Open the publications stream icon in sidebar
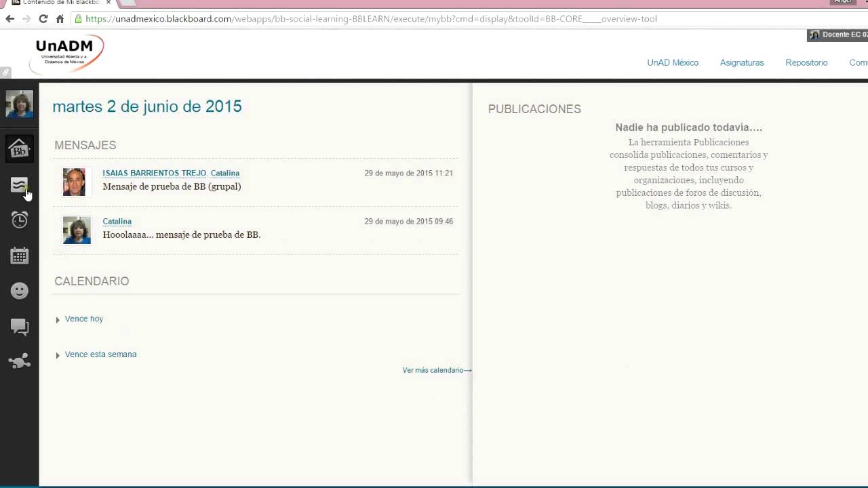The height and width of the screenshot is (488, 868). (19, 185)
